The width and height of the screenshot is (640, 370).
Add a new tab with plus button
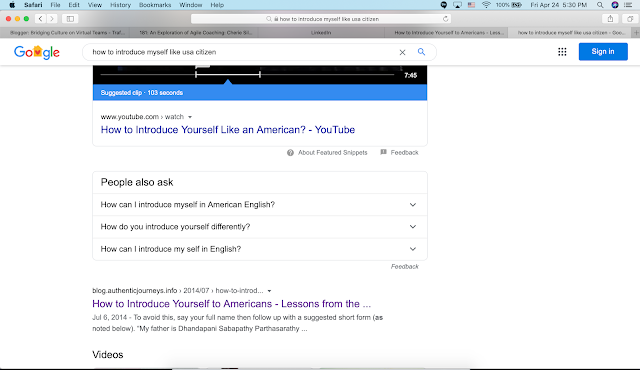pos(636,33)
